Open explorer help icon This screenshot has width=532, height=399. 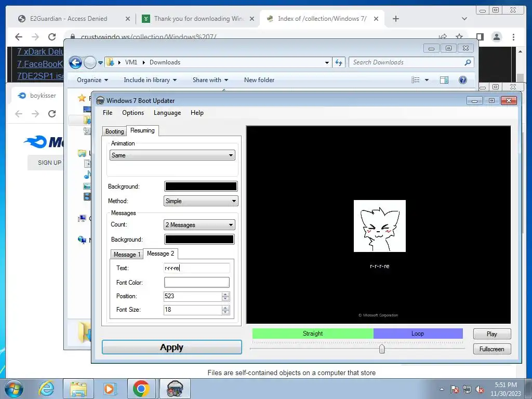463,80
